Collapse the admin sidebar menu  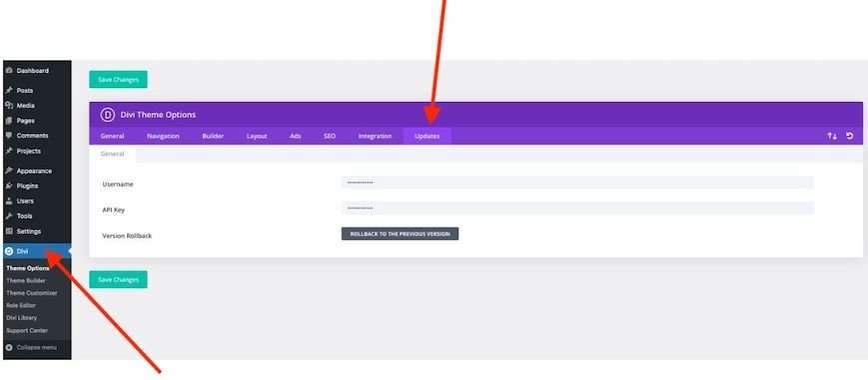37,347
